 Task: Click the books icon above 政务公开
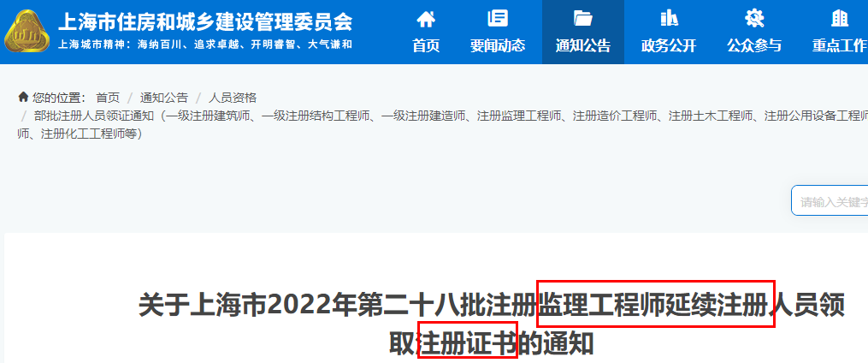pos(669,18)
